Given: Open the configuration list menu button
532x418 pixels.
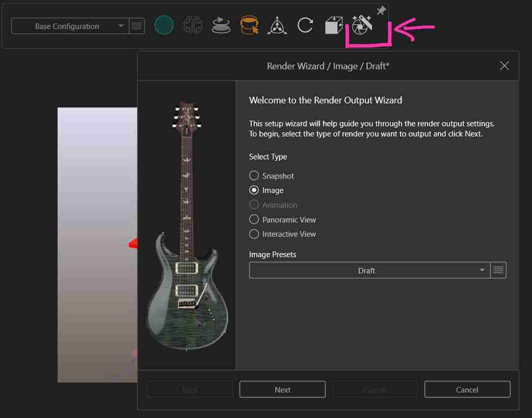Looking at the screenshot, I should pyautogui.click(x=137, y=26).
